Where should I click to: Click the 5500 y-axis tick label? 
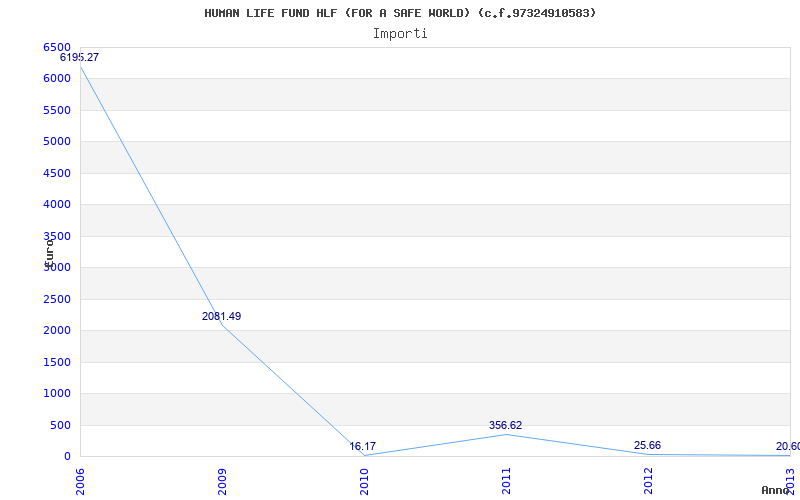57,110
